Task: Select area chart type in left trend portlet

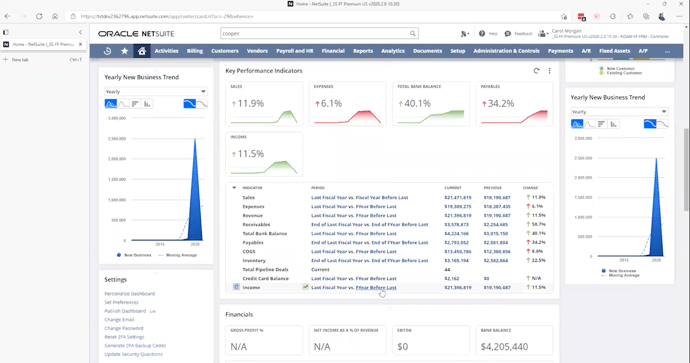Action: [x=110, y=104]
